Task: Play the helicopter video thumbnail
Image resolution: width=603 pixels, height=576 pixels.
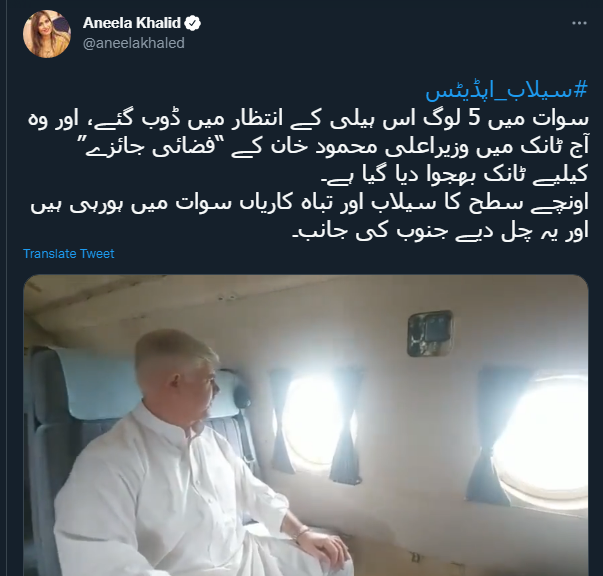Action: coord(306,425)
